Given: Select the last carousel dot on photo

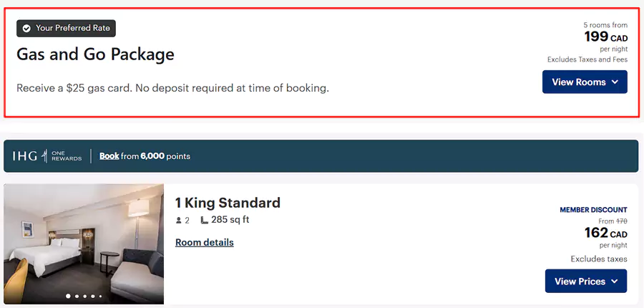Looking at the screenshot, I should (x=100, y=296).
